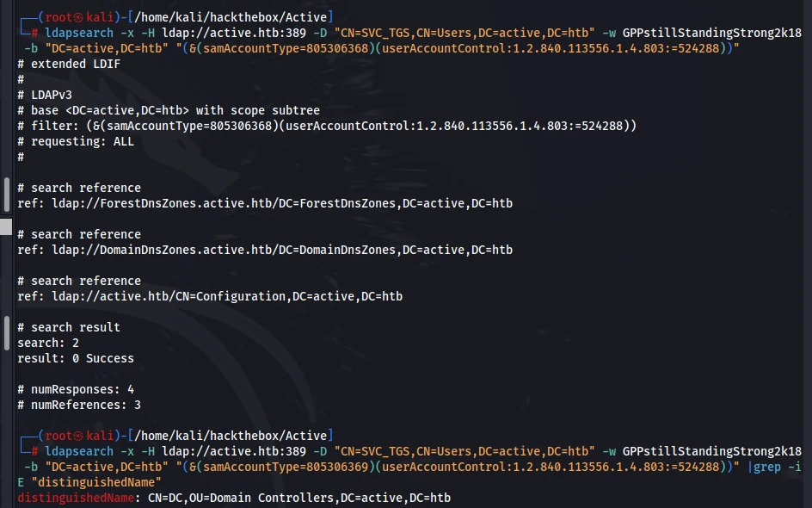
Task: Click the second ldapsearch command word
Action: pos(79,451)
